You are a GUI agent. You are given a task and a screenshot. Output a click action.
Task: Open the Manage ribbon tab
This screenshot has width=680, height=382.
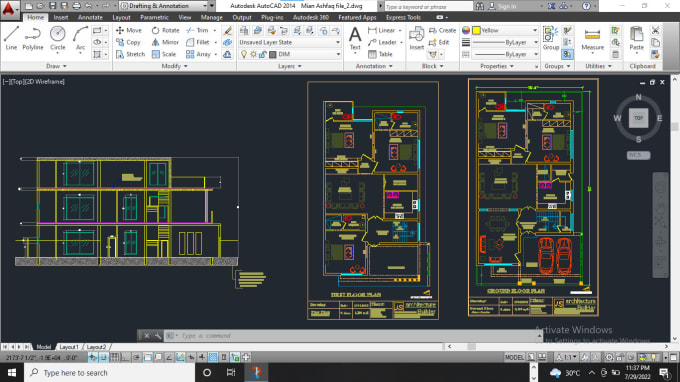[212, 17]
